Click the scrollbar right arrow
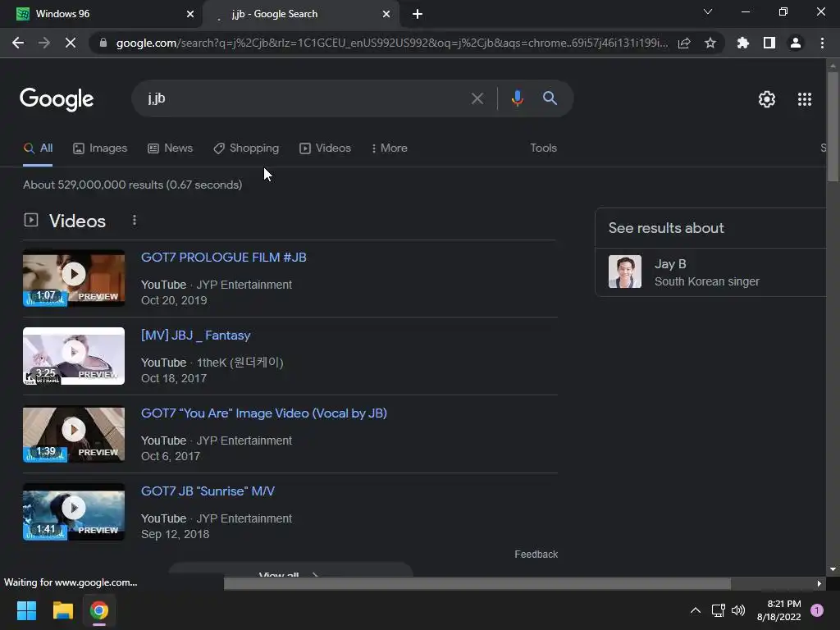The image size is (840, 630). pos(819,583)
